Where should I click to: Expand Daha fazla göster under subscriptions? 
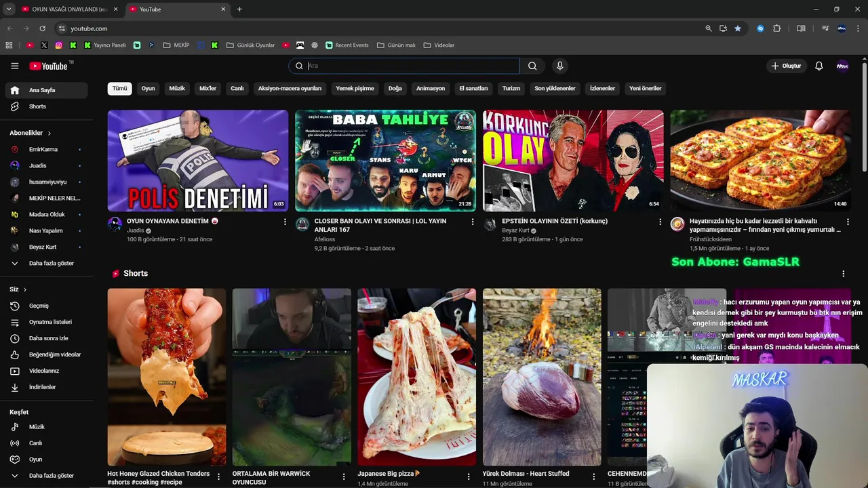click(46, 263)
